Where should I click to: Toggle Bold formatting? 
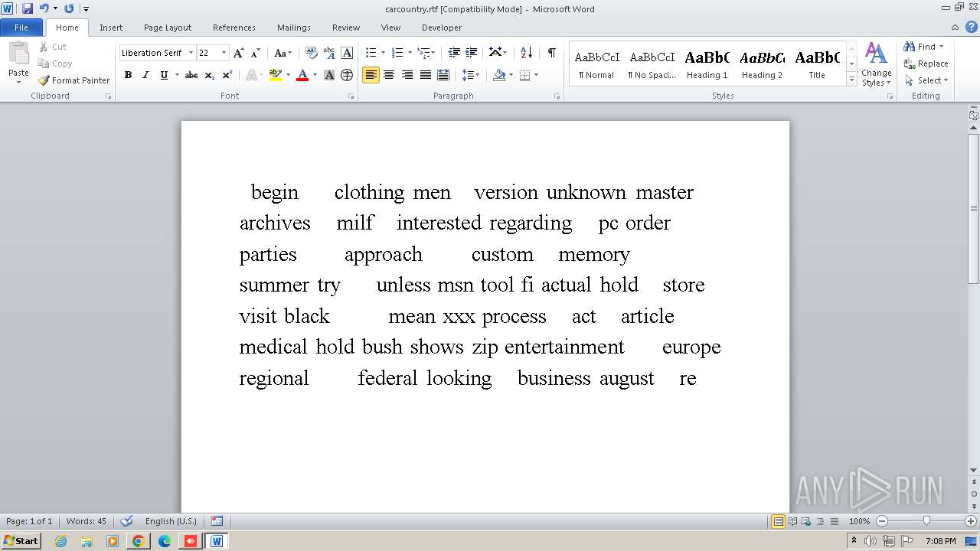128,75
